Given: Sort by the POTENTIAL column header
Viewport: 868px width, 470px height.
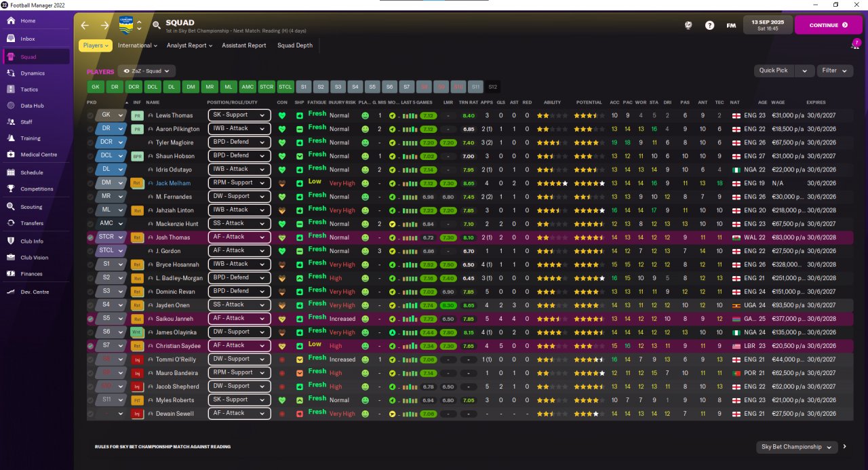Looking at the screenshot, I should (x=589, y=102).
